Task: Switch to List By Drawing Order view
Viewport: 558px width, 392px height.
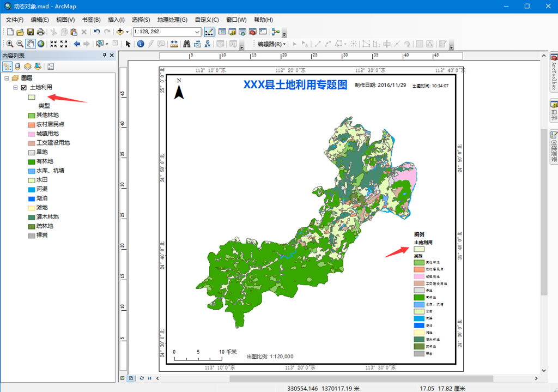Action: (7, 67)
